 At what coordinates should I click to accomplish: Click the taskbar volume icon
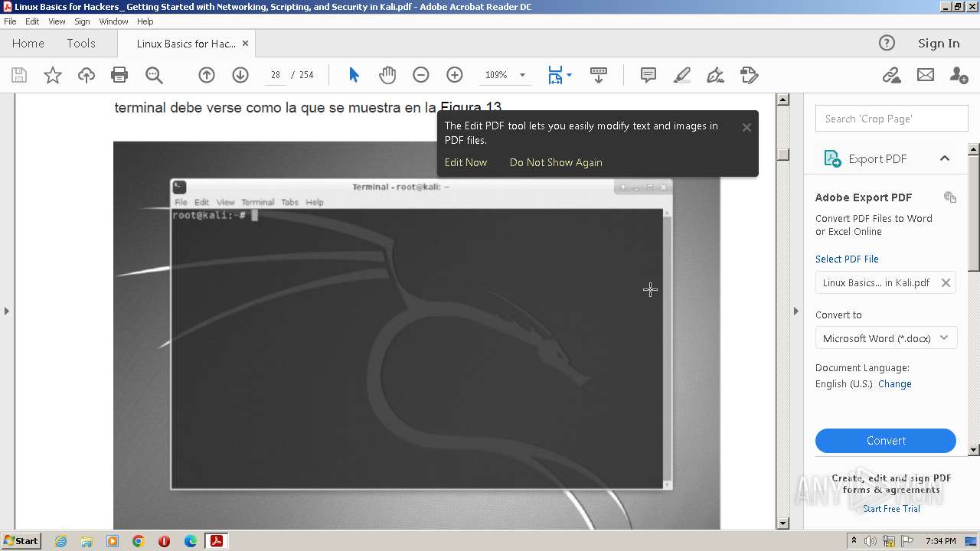click(871, 541)
